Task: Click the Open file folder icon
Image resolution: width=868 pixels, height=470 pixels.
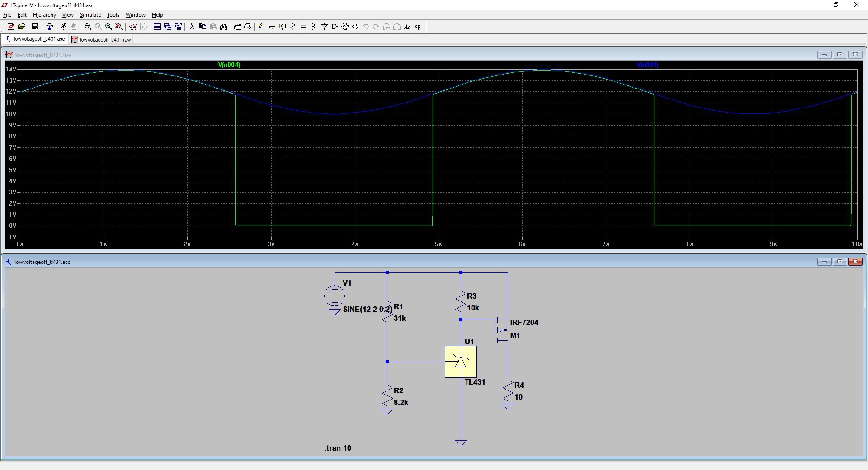Action: [x=21, y=27]
